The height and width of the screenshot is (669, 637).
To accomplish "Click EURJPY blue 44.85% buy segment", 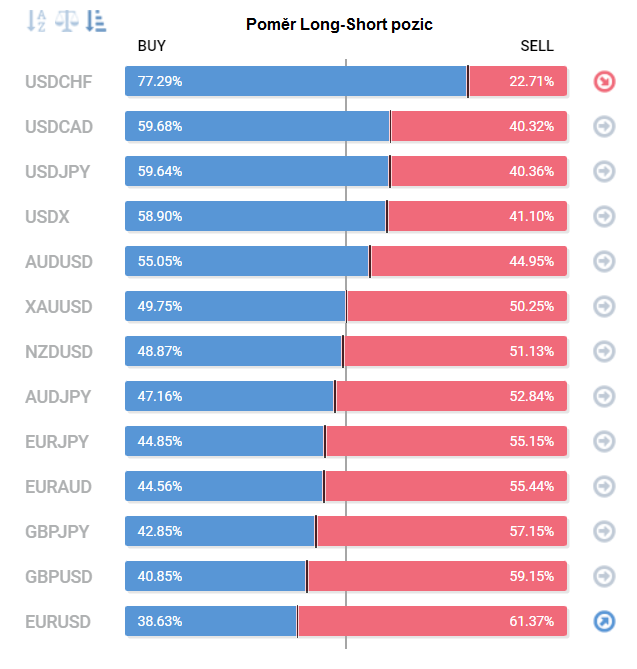I will [224, 441].
